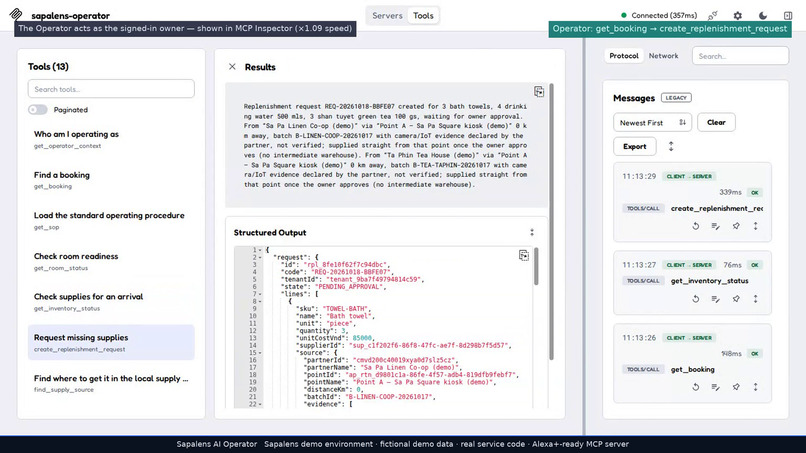Toggle the Paginated switch
The image size is (806, 453).
[38, 110]
